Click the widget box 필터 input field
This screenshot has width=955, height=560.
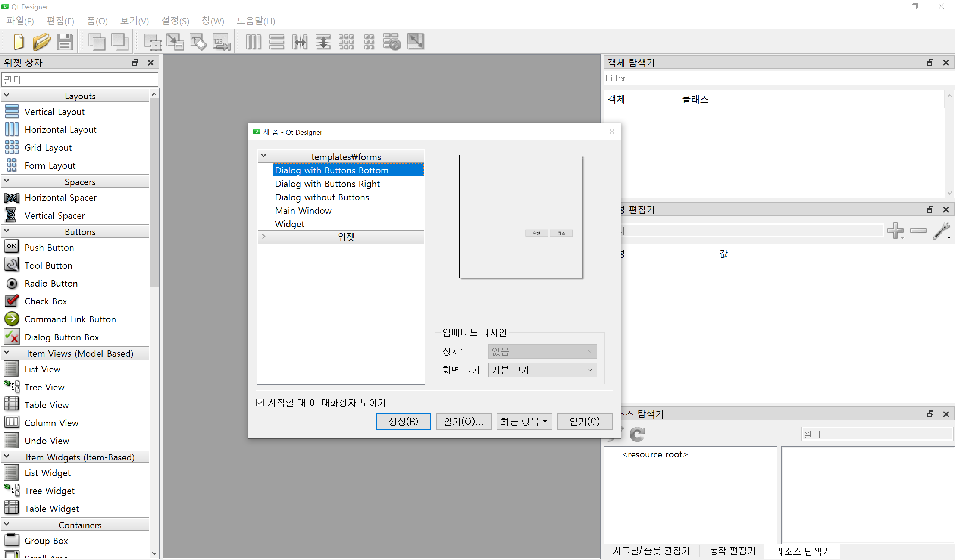pyautogui.click(x=79, y=80)
